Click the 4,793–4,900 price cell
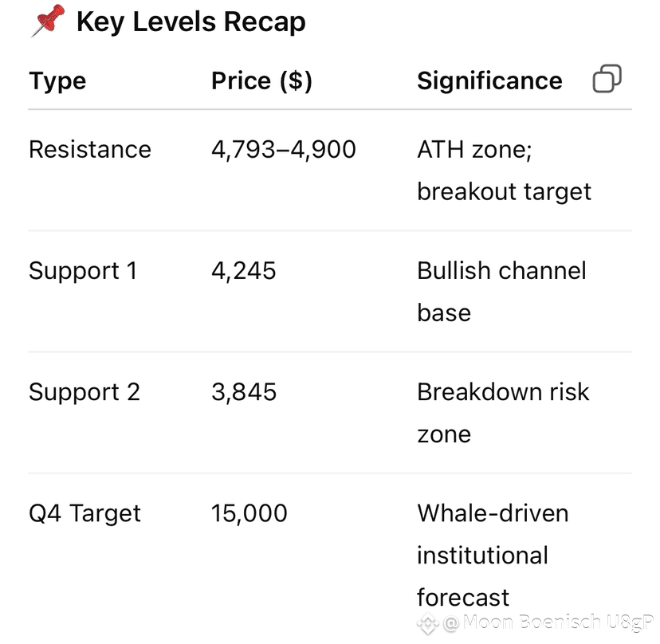Image resolution: width=660 pixels, height=644 pixels. pos(284,149)
